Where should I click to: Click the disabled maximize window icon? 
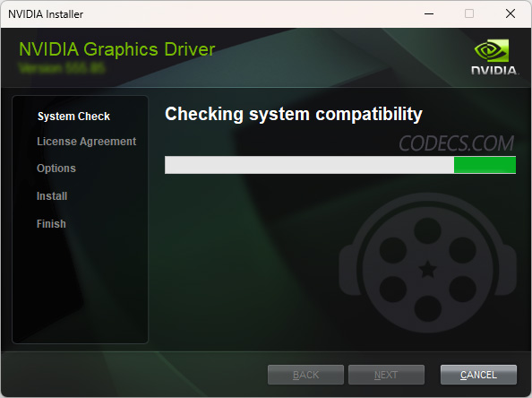[x=469, y=14]
